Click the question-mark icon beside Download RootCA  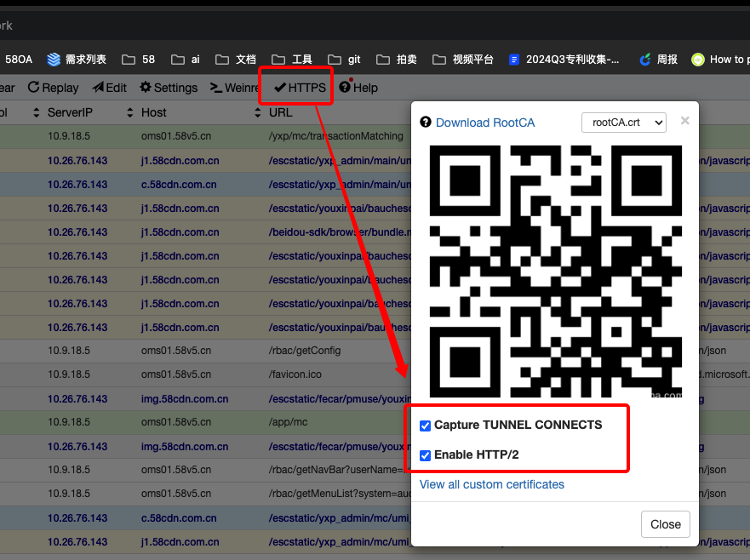pos(425,123)
